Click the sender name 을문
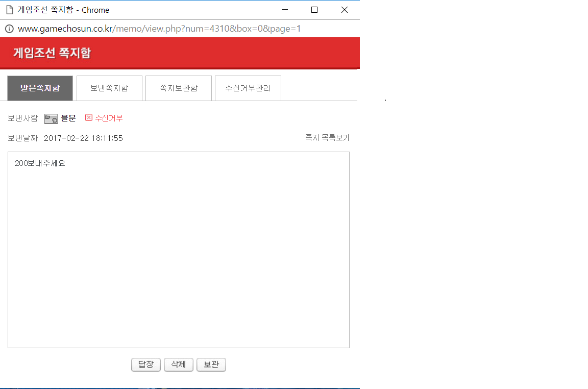The image size is (588, 389). pyautogui.click(x=68, y=118)
